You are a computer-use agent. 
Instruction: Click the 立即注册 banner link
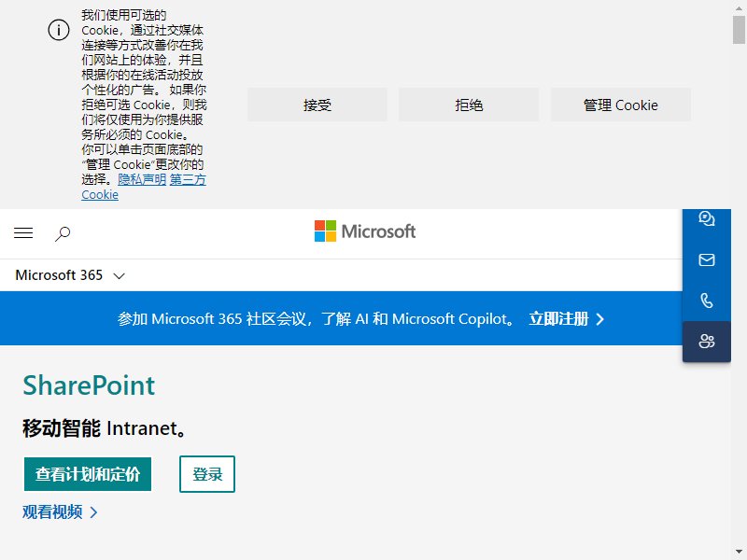558,319
